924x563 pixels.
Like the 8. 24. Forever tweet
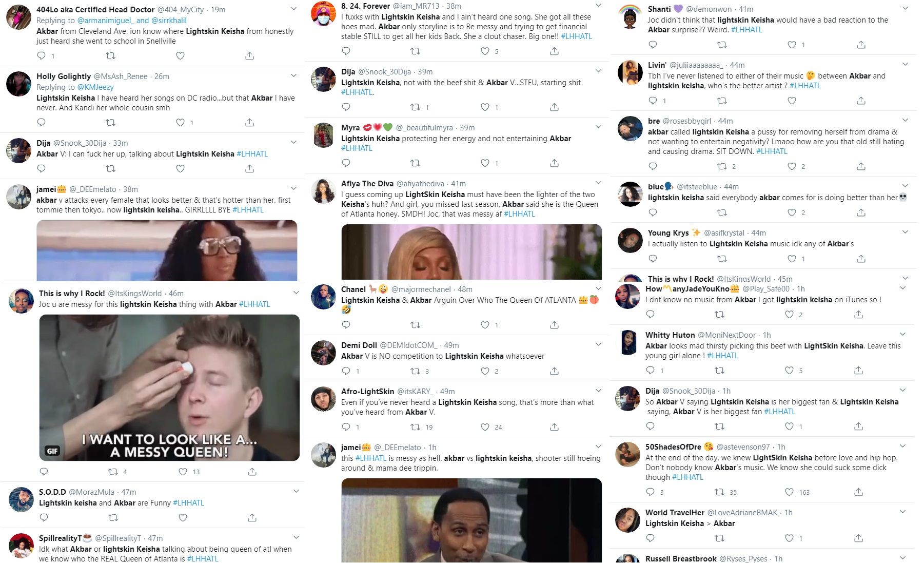click(485, 51)
